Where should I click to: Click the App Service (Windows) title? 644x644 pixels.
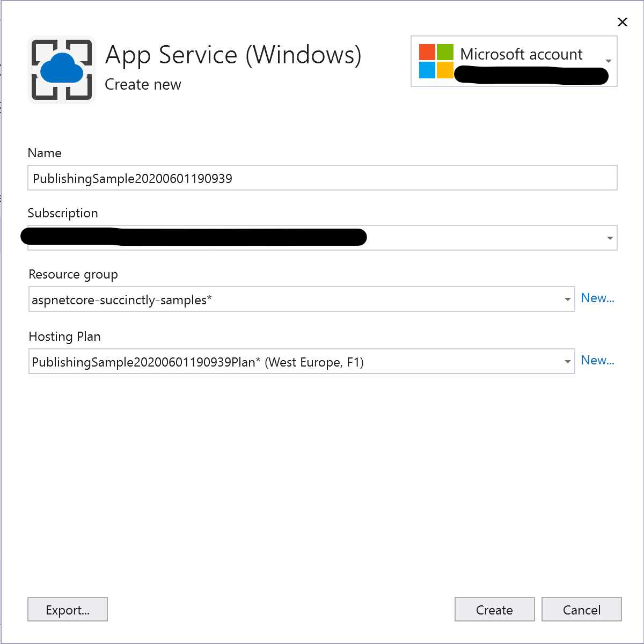click(233, 55)
